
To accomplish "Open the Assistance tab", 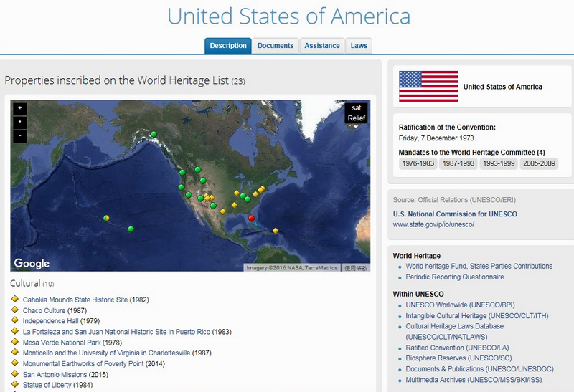I will tap(322, 46).
